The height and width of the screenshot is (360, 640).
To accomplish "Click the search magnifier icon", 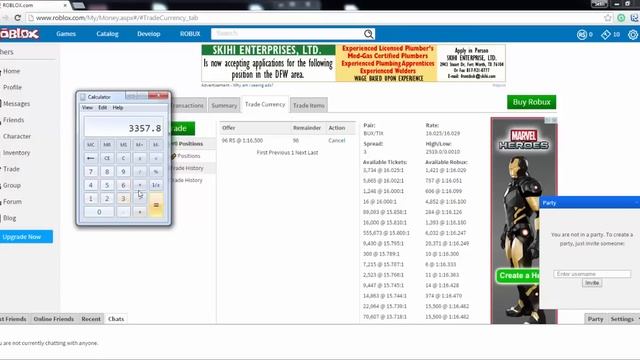I will point(369,34).
